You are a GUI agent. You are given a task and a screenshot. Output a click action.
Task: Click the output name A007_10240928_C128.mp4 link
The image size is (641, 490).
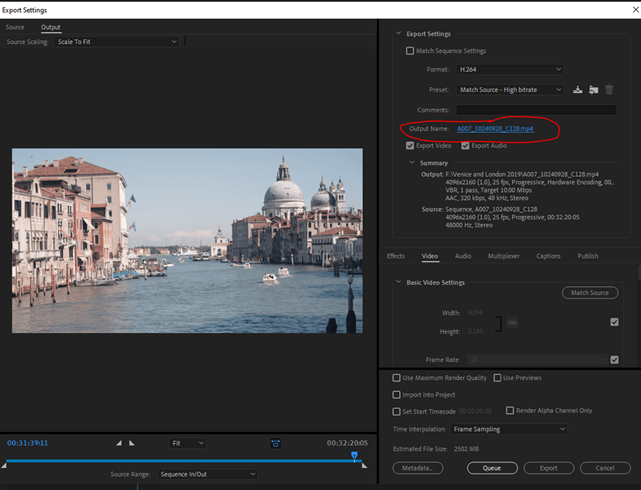pyautogui.click(x=495, y=129)
